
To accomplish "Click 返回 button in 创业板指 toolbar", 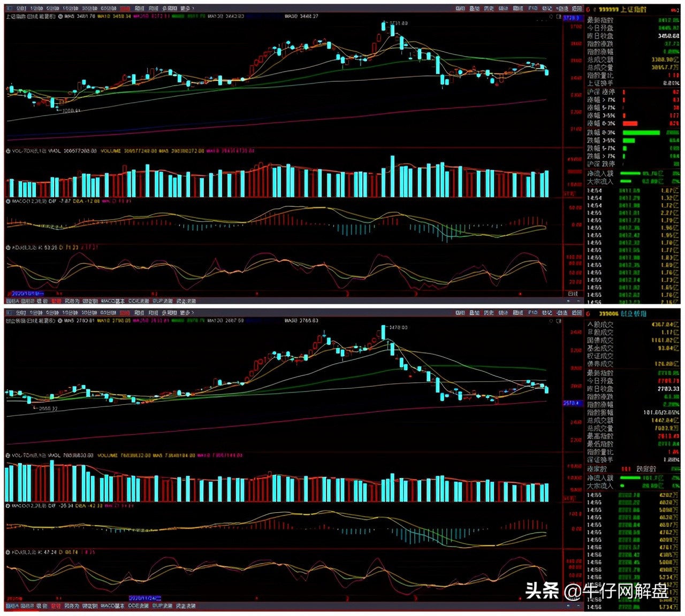I will tap(577, 313).
